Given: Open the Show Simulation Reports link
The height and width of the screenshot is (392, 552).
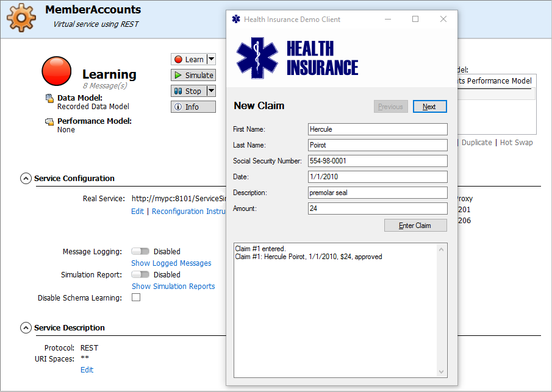Looking at the screenshot, I should pos(173,287).
